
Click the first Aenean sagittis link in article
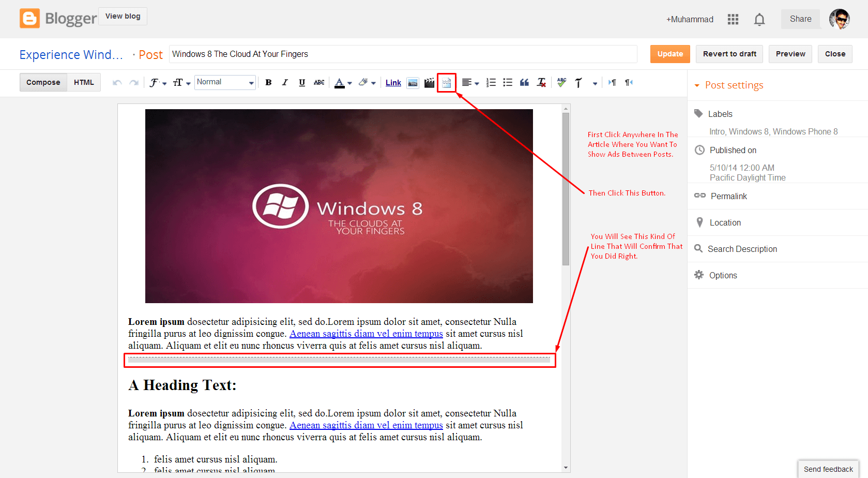click(x=366, y=334)
